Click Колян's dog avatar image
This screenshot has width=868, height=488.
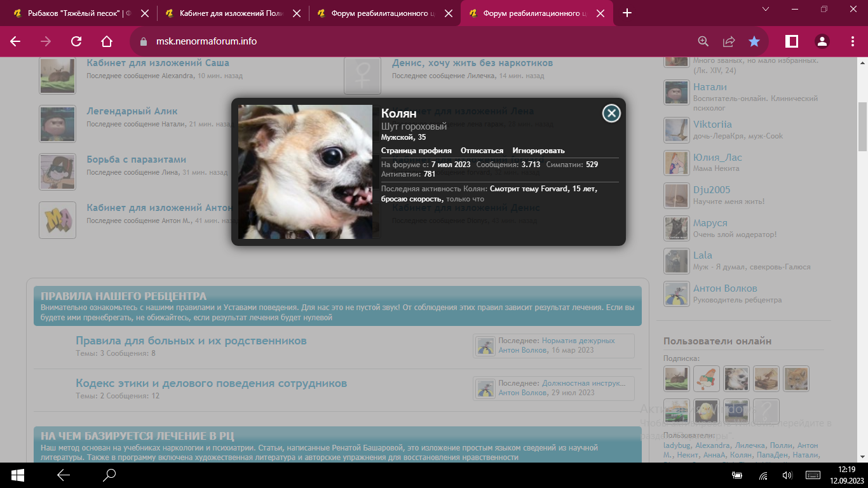[305, 172]
